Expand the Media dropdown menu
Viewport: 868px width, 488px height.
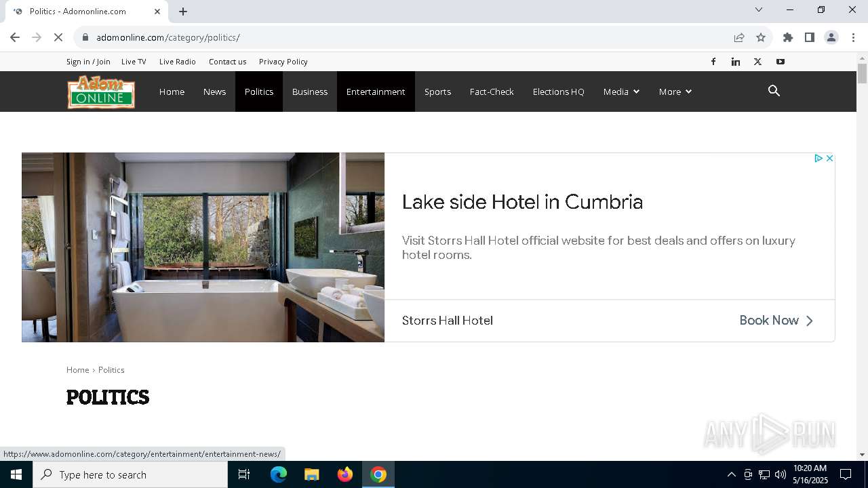point(621,91)
